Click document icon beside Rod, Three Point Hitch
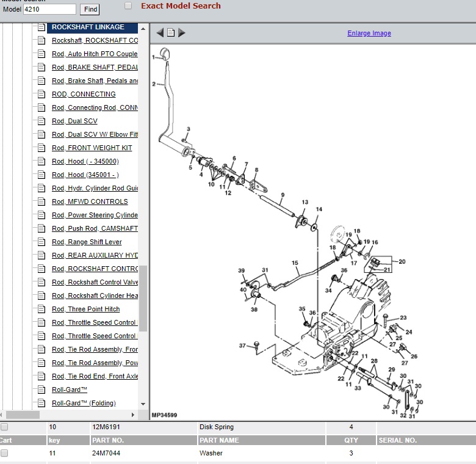The image size is (476, 464). 41,309
